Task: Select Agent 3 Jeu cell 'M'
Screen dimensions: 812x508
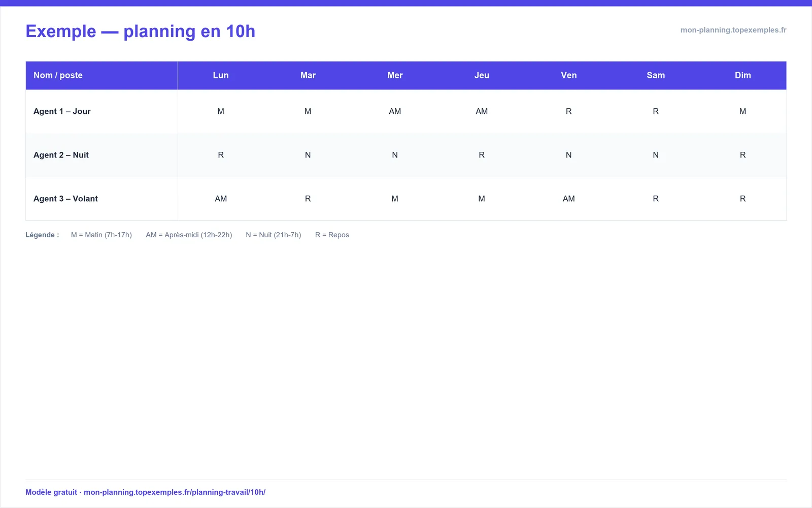Action: [x=482, y=199]
